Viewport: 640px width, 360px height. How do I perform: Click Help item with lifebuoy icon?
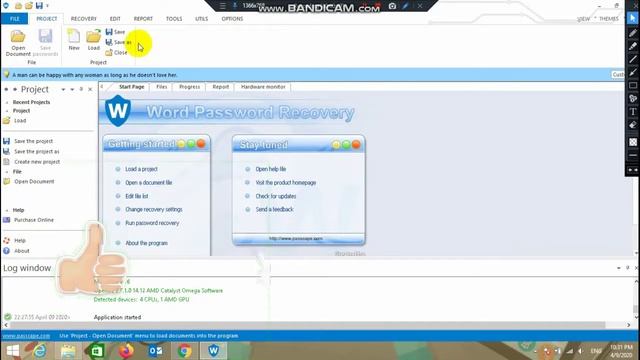pyautogui.click(x=15, y=240)
